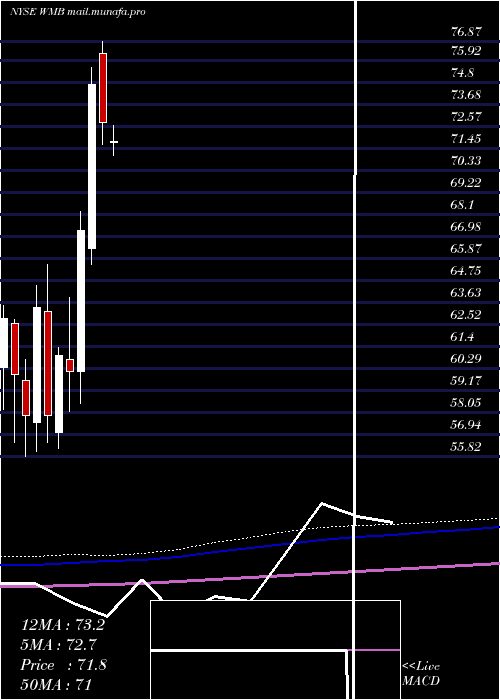
Task: Click the 72.57 price axis label
Action: pyautogui.click(x=466, y=117)
